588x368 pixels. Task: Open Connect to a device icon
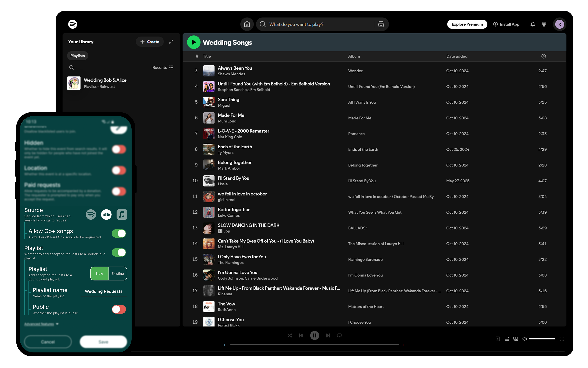point(516,339)
